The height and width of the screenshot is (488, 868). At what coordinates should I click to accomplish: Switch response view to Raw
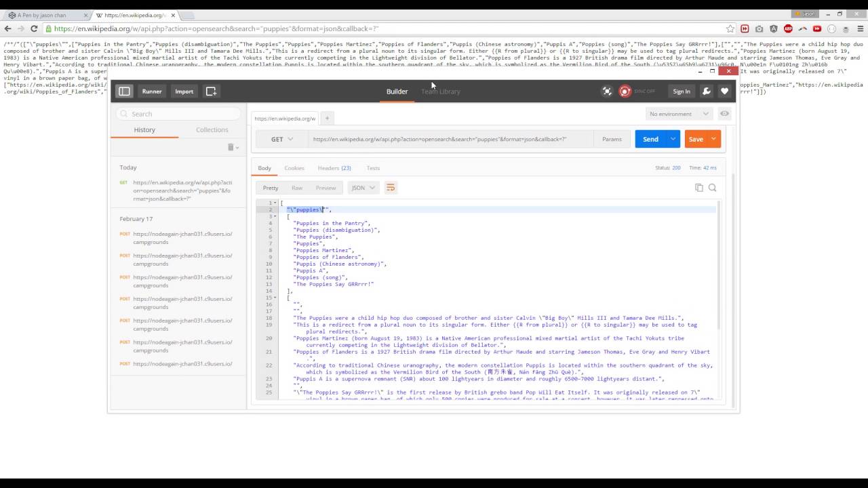pos(297,188)
